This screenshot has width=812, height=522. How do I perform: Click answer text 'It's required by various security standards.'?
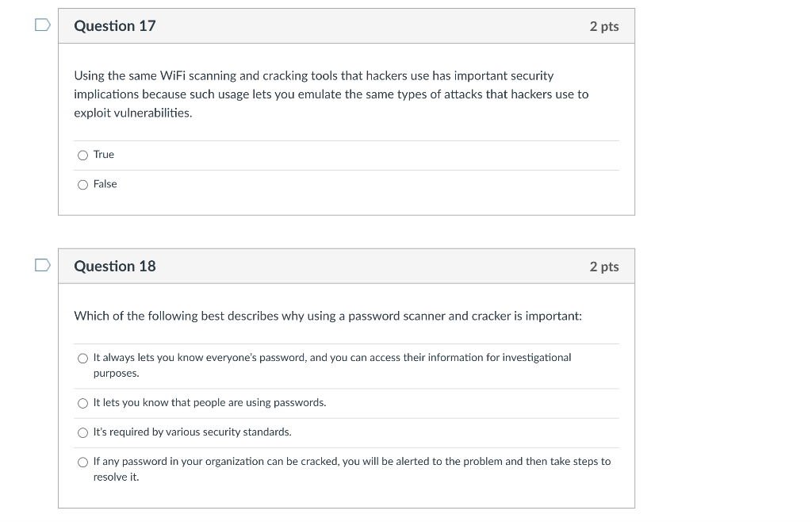click(x=192, y=432)
